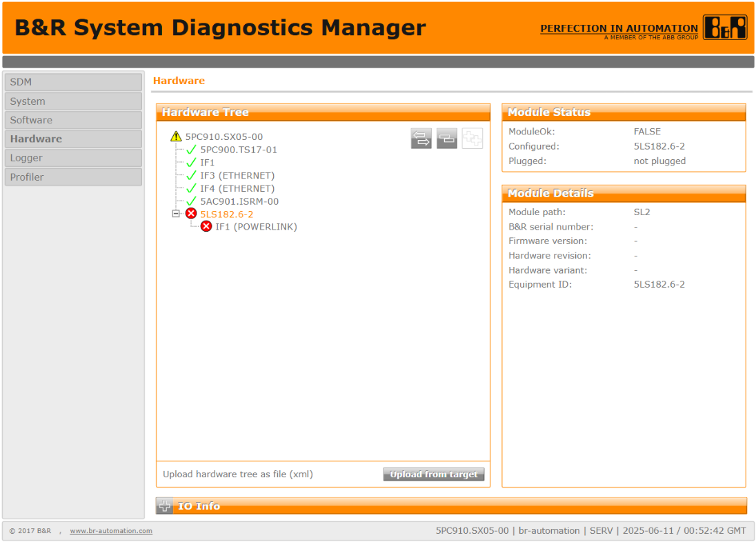Click the 'Upload hardware tree as file (xml)' text
This screenshot has height=542, width=756.
click(238, 474)
